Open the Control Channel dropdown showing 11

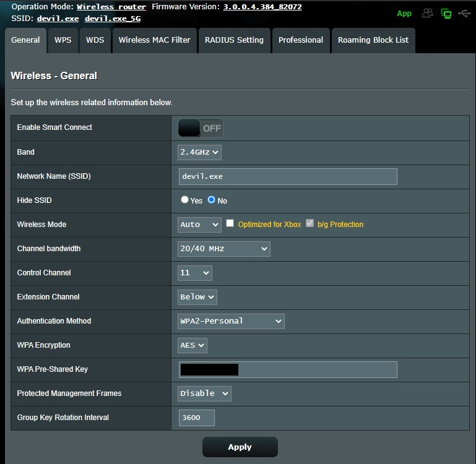195,273
